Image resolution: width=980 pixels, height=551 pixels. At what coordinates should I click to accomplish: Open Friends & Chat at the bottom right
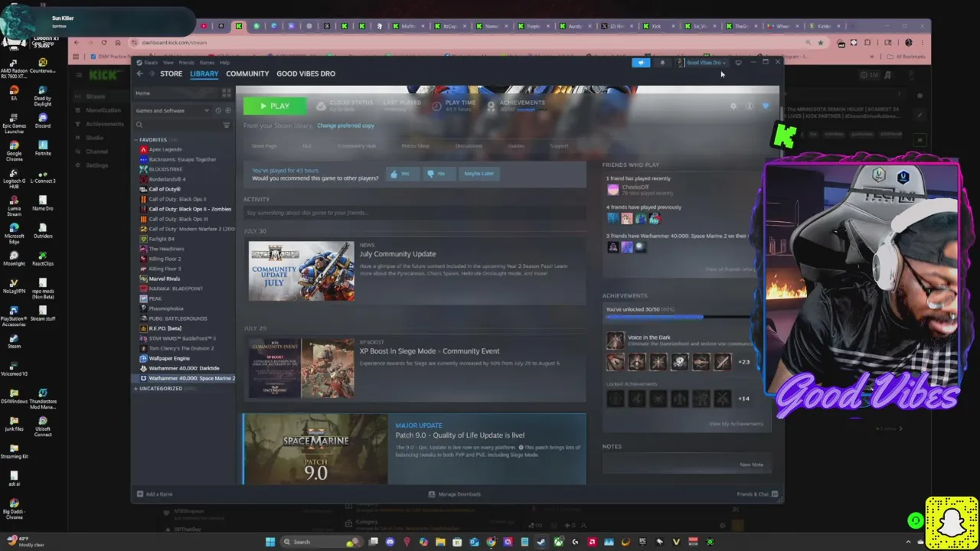(x=756, y=494)
